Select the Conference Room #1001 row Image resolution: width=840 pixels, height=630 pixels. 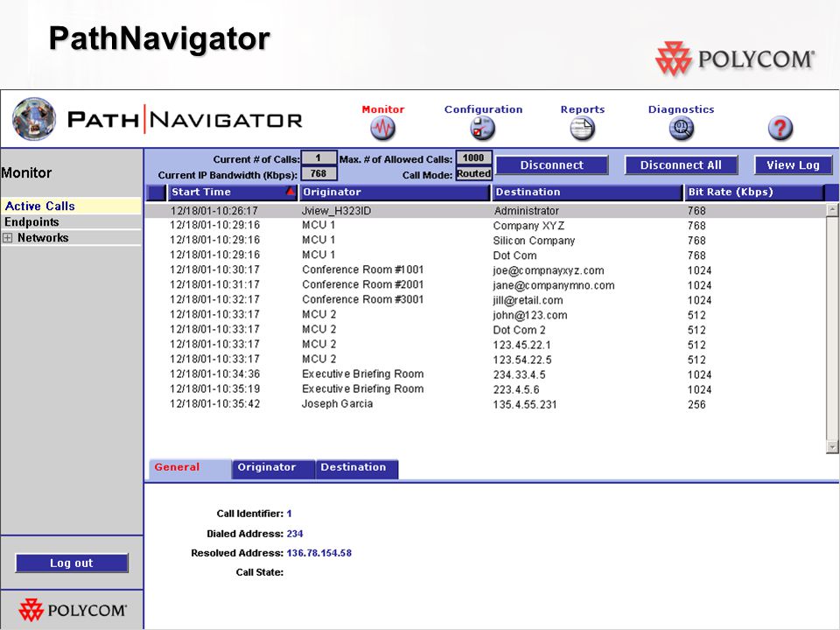486,270
